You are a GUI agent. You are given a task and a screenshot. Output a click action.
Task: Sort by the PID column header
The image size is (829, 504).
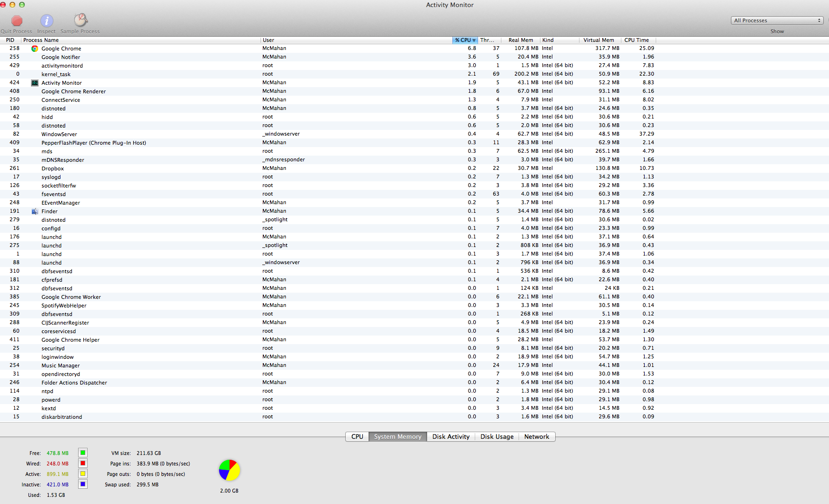click(10, 40)
